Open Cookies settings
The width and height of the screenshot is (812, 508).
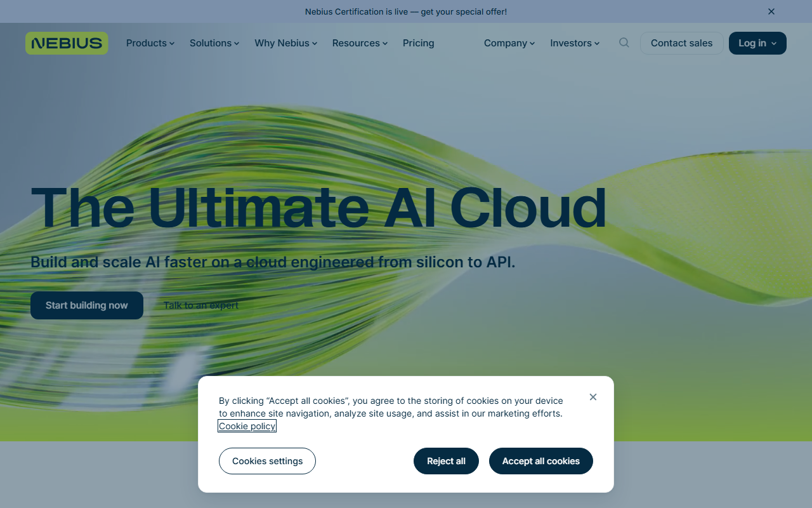tap(267, 461)
